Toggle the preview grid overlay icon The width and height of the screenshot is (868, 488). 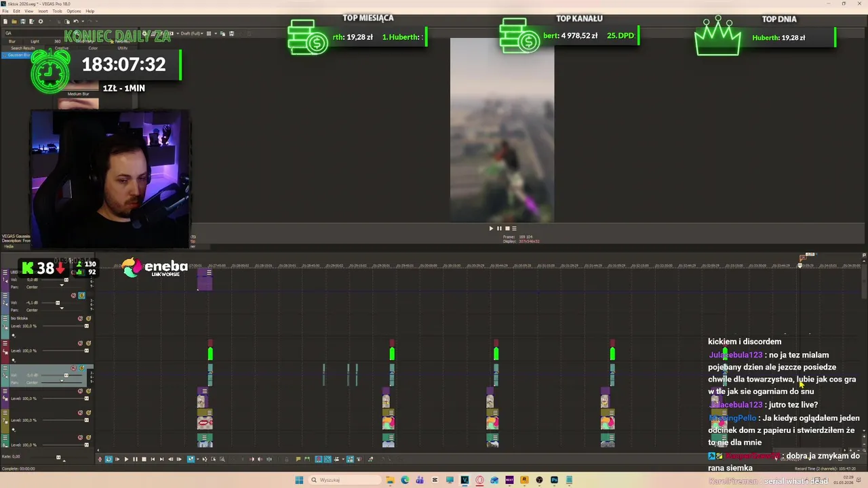pyautogui.click(x=209, y=33)
